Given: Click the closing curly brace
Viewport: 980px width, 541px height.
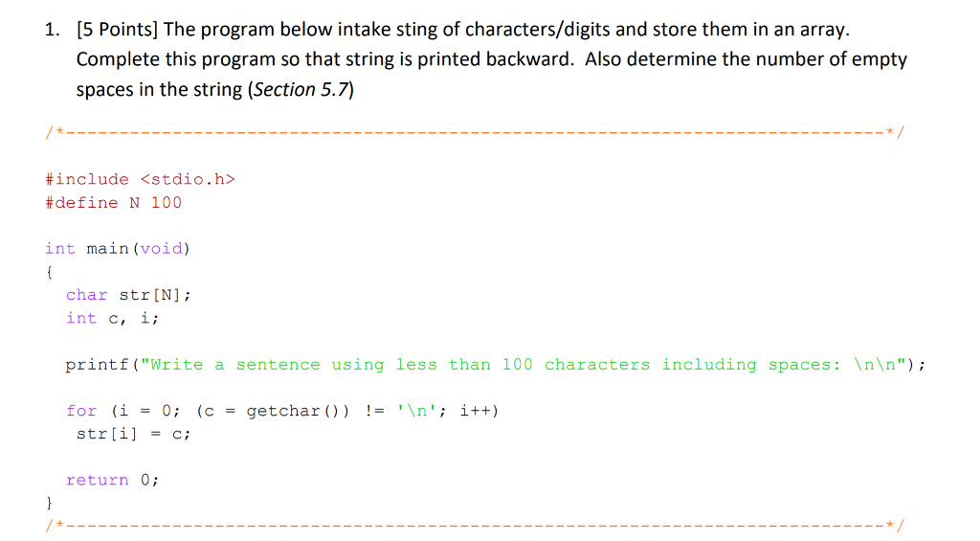Looking at the screenshot, I should 50,503.
